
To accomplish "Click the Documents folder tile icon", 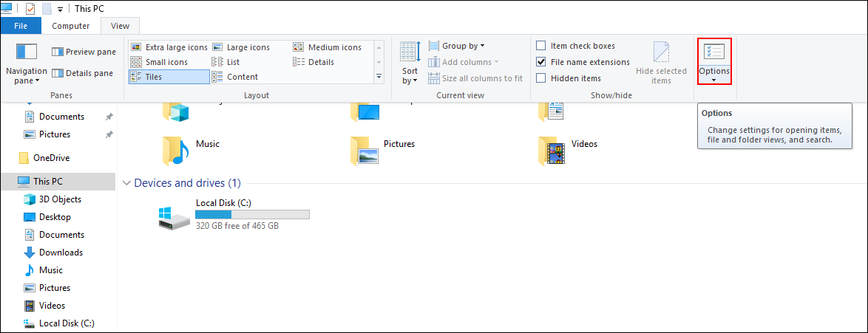I will 552,111.
